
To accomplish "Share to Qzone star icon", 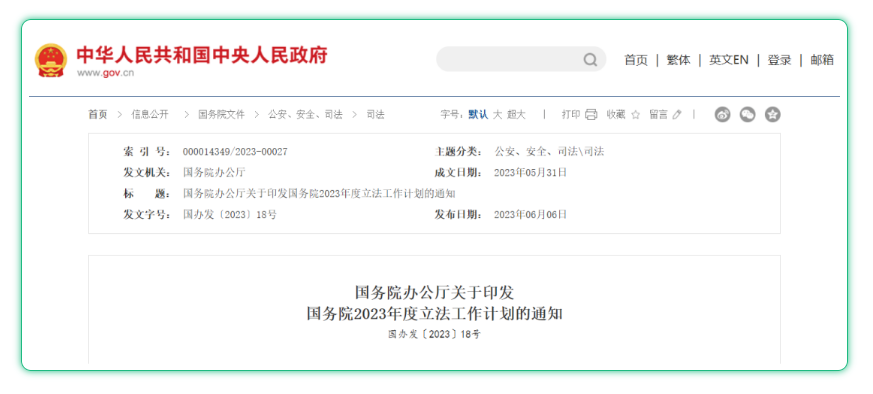I will click(x=773, y=115).
